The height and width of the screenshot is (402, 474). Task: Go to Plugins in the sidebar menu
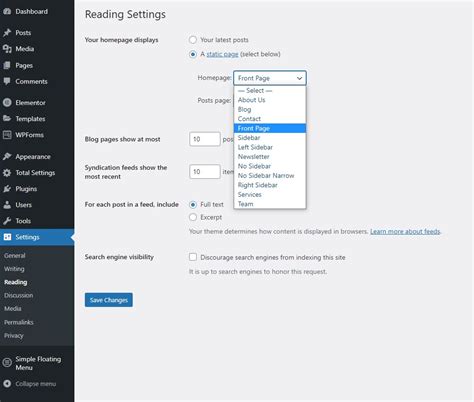[x=26, y=189]
